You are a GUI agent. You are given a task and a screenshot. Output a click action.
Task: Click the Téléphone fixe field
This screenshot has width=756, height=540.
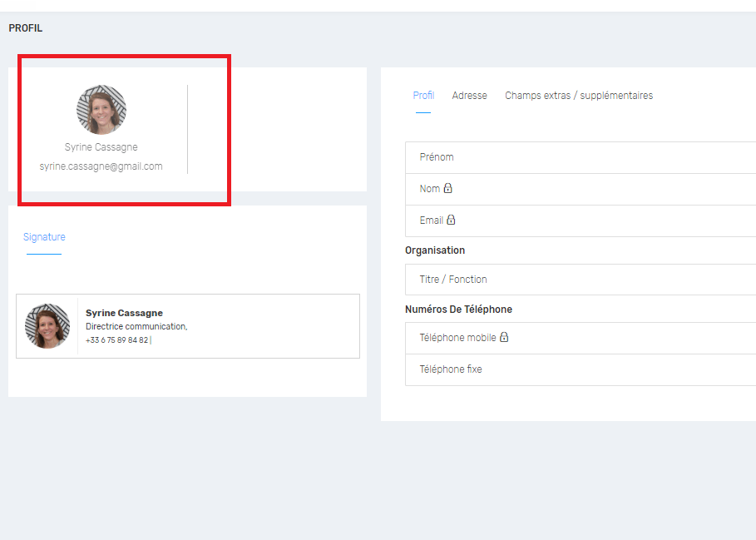point(581,369)
